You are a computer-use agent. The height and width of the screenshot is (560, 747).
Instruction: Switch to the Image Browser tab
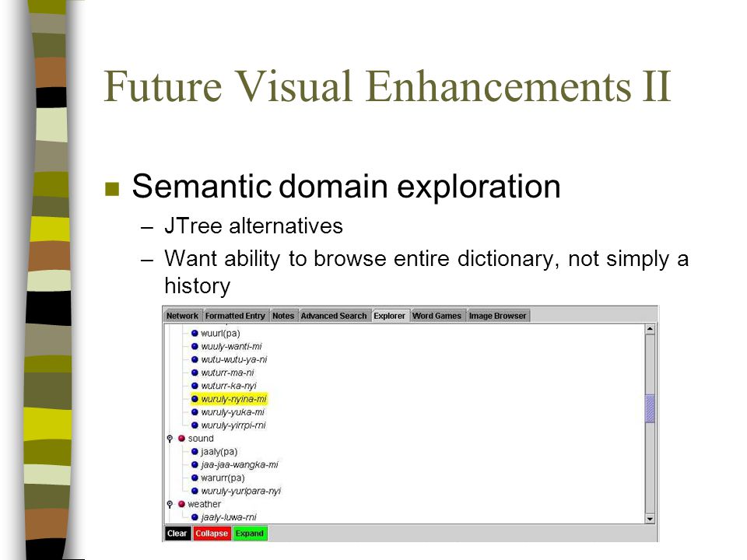point(497,316)
